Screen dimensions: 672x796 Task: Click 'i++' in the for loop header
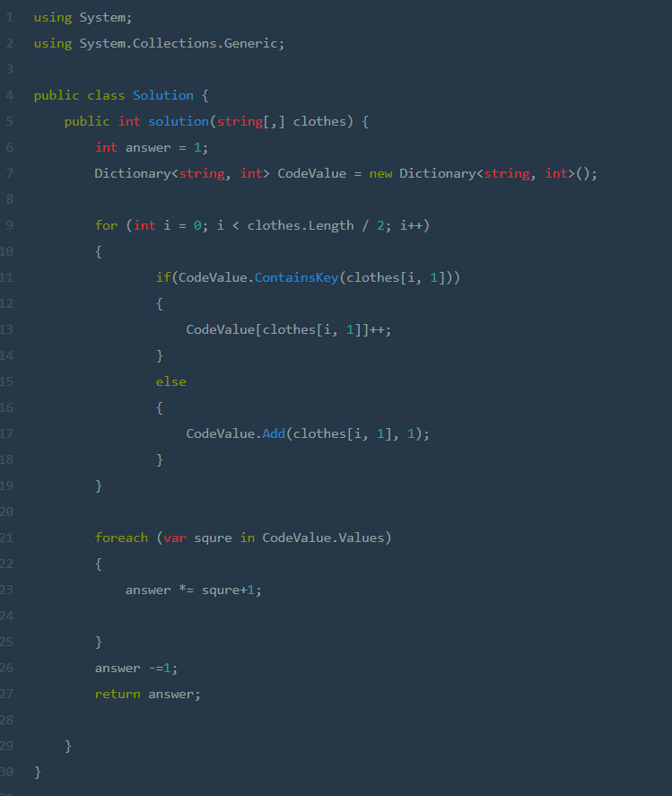click(411, 225)
